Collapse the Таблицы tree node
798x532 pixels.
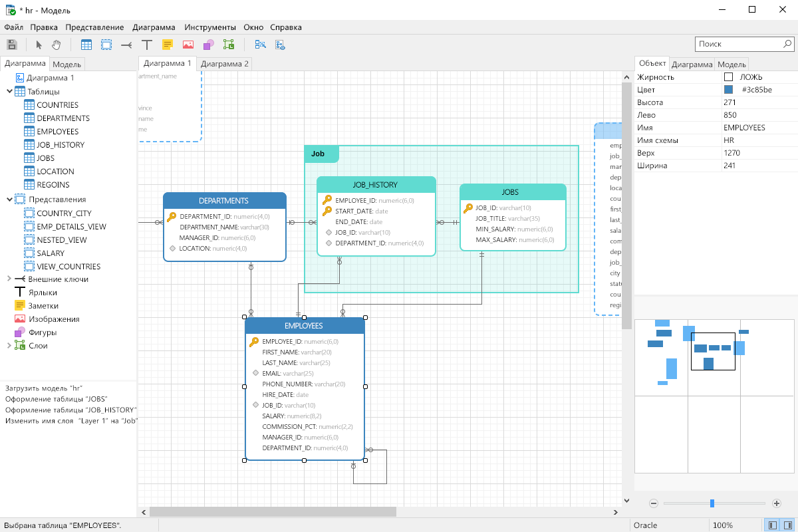click(x=9, y=91)
